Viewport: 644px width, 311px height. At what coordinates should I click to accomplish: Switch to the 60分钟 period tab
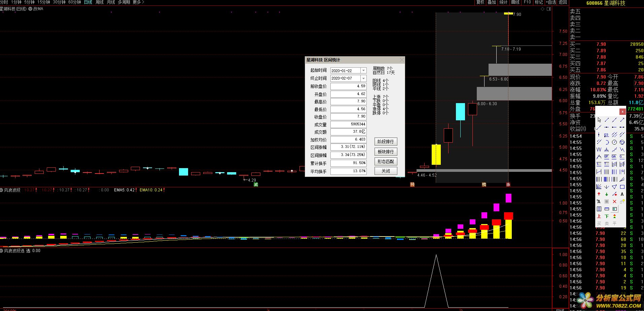[74, 2]
